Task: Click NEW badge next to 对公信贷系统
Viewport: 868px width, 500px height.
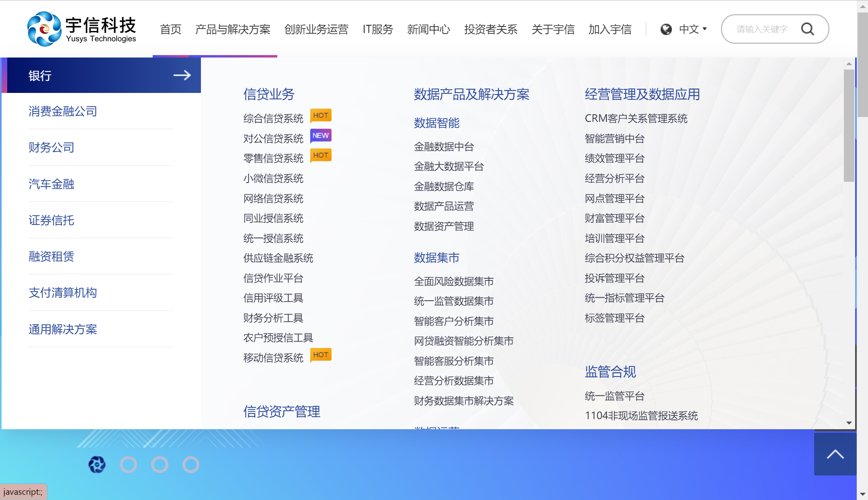Action: (x=321, y=136)
